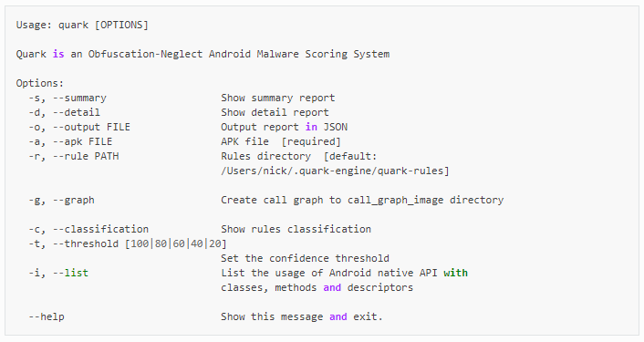Click the purple 'is' keyword in the description
Screen dimensions: 644x342
click(58, 54)
